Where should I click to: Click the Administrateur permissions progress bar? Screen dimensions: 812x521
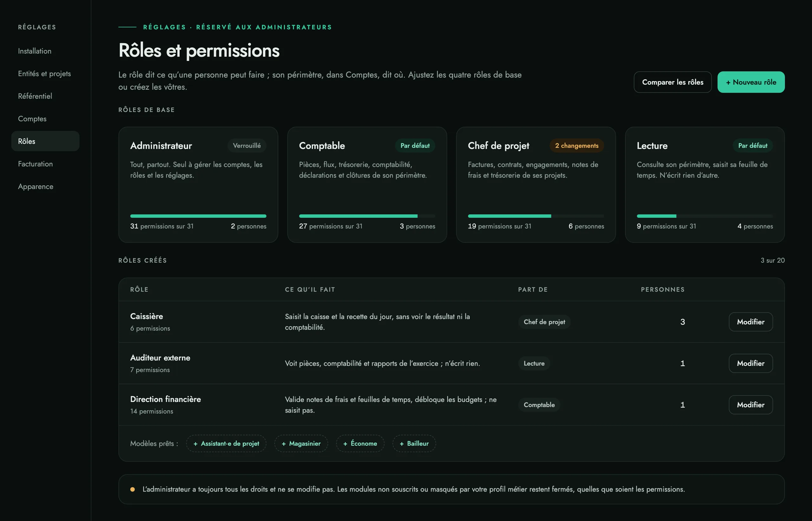pos(198,216)
